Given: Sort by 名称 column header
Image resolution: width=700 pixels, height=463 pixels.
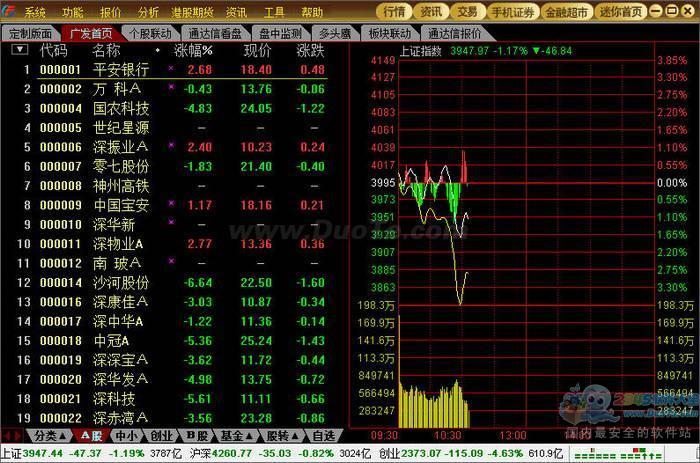Looking at the screenshot, I should (x=106, y=50).
